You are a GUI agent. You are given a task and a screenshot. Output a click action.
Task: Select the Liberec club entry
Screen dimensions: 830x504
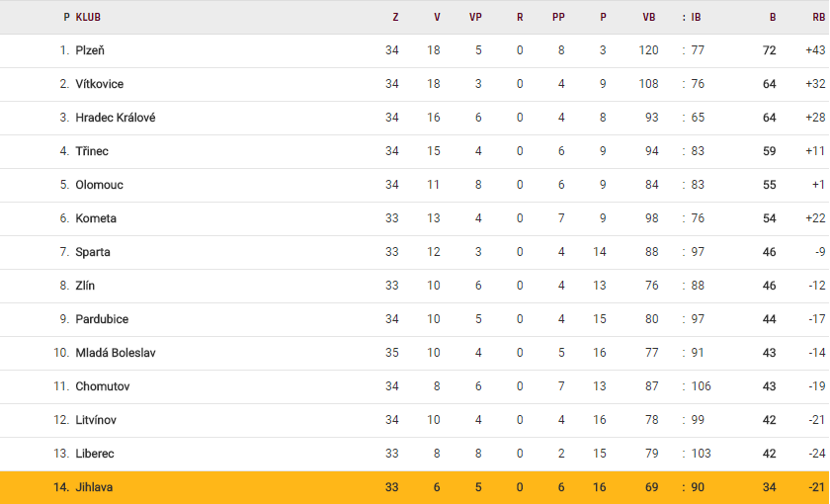(95, 454)
